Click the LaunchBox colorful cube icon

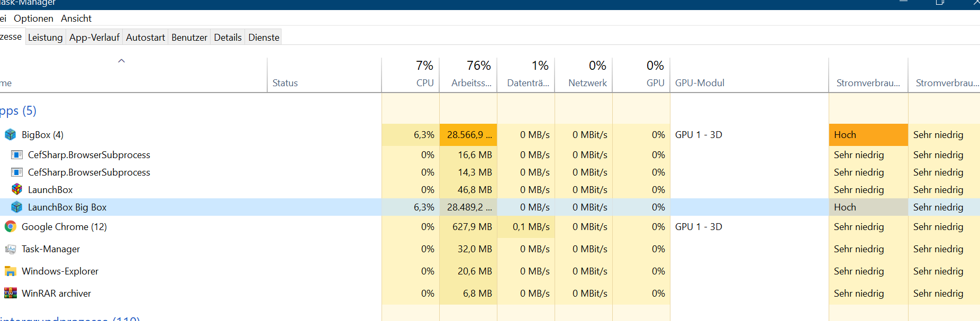(17, 189)
